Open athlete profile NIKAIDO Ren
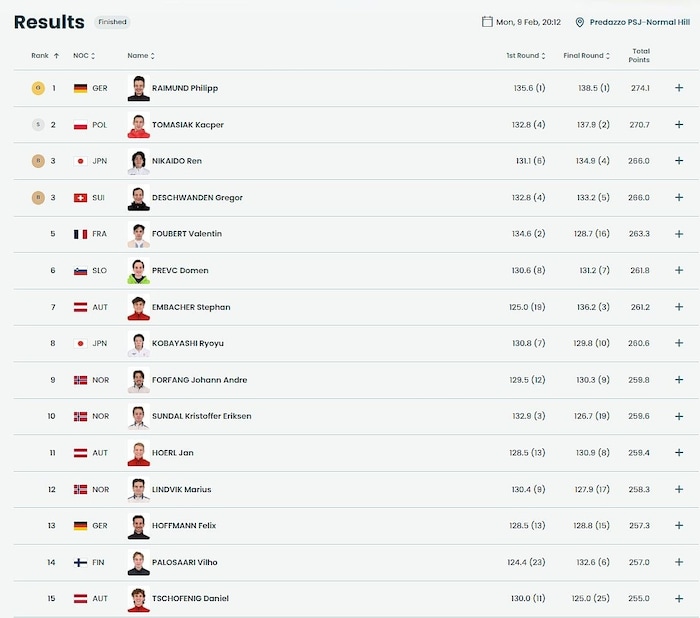700x618 pixels. point(176,161)
